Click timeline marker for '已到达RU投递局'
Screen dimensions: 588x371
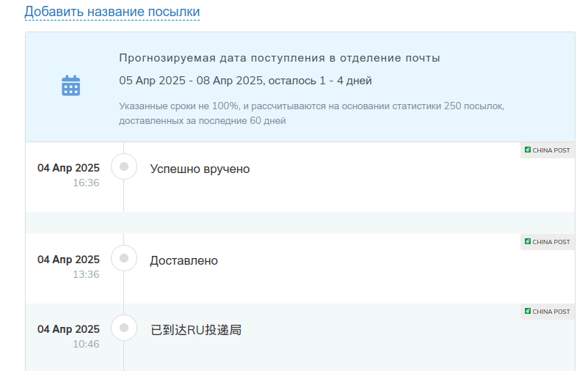124,328
